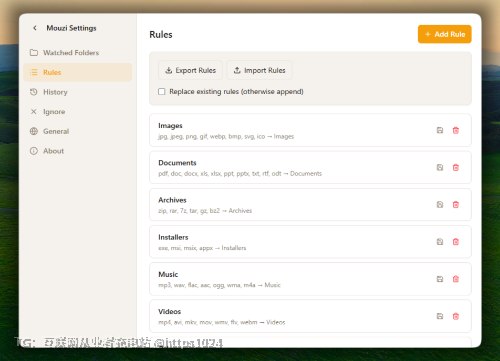
Task: Enable the Replace existing rules checkbox
Action: (x=162, y=91)
